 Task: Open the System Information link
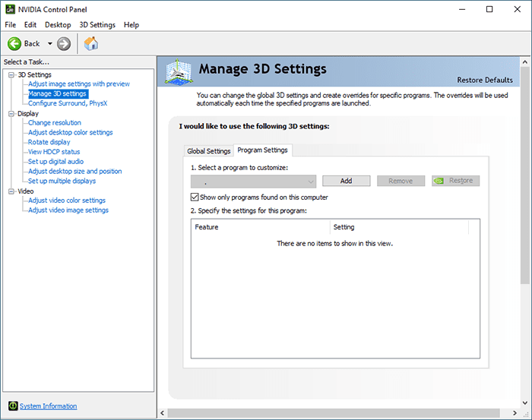pyautogui.click(x=48, y=406)
